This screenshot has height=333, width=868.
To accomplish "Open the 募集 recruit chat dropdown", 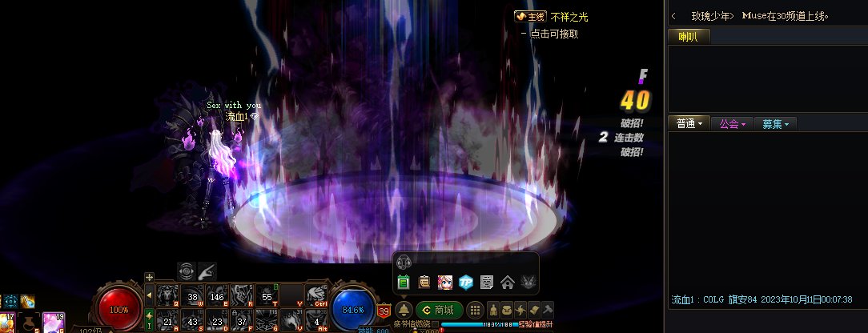I will tap(776, 124).
